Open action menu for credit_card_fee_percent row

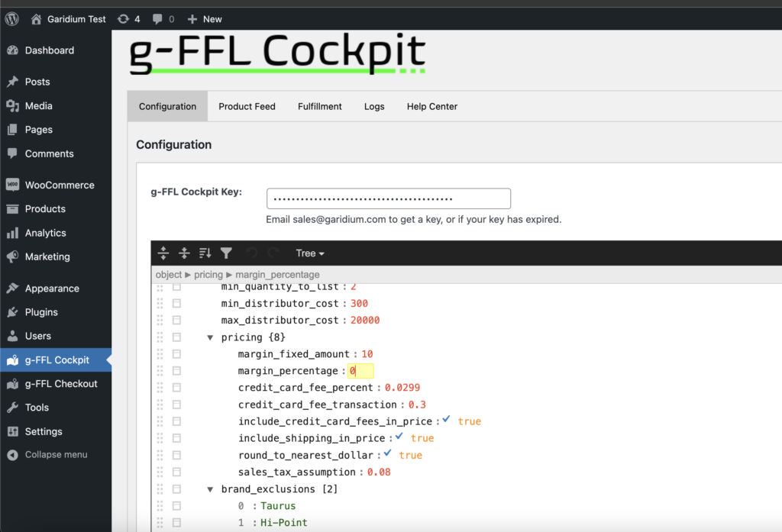[176, 388]
